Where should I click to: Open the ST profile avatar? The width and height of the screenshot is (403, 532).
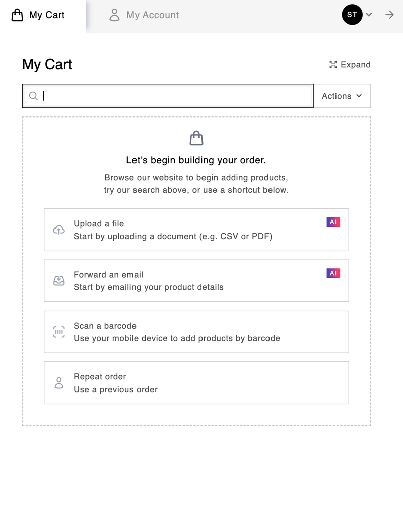coord(352,15)
